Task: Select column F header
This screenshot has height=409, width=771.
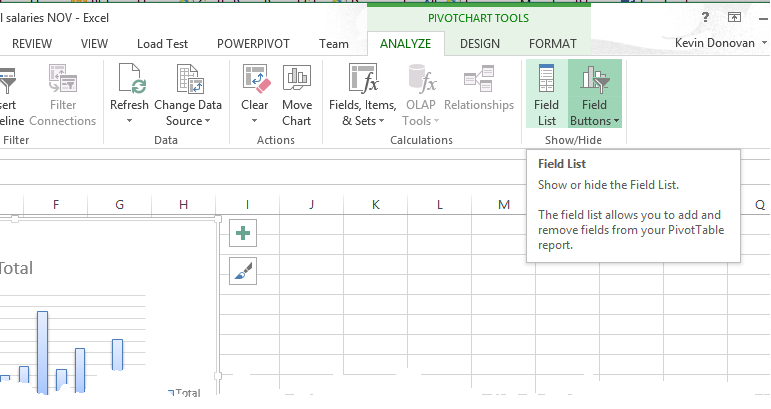Action: 56,204
